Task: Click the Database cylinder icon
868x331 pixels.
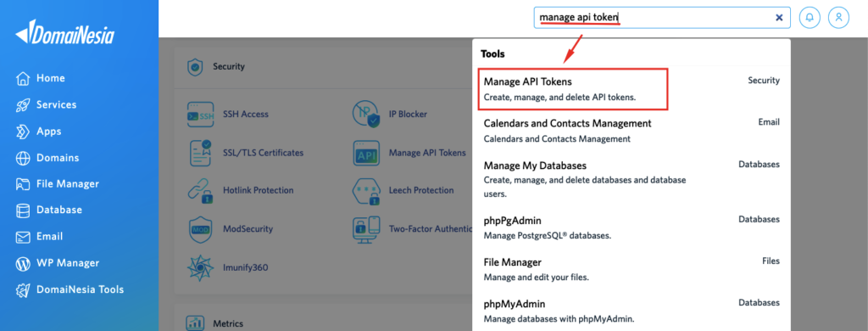Action: tap(23, 210)
